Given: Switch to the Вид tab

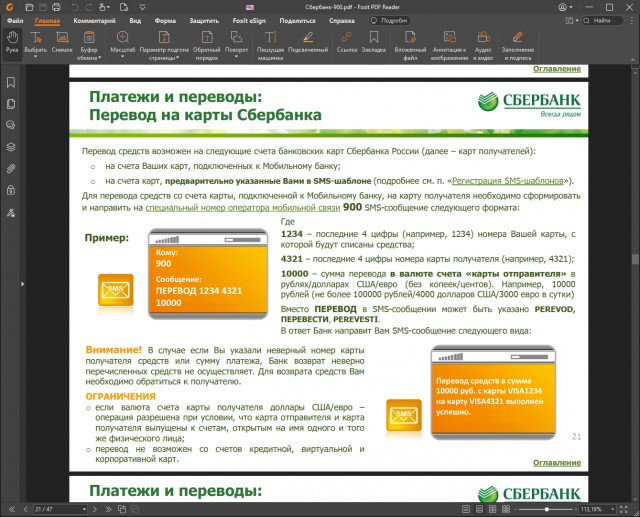Looking at the screenshot, I should 135,20.
